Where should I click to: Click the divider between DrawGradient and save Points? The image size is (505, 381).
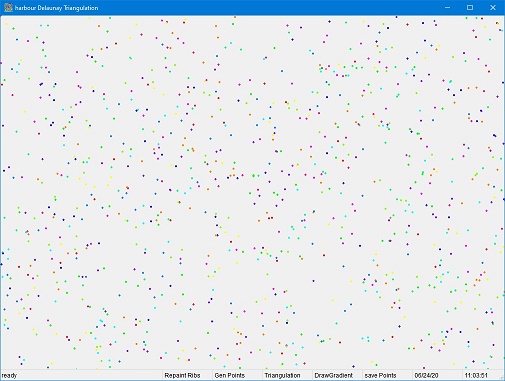362,375
